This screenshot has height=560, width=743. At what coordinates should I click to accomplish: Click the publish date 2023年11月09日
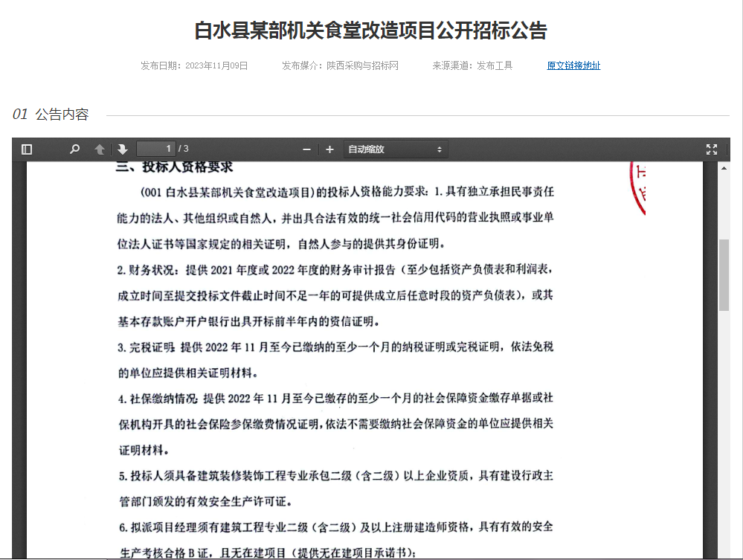pyautogui.click(x=216, y=65)
